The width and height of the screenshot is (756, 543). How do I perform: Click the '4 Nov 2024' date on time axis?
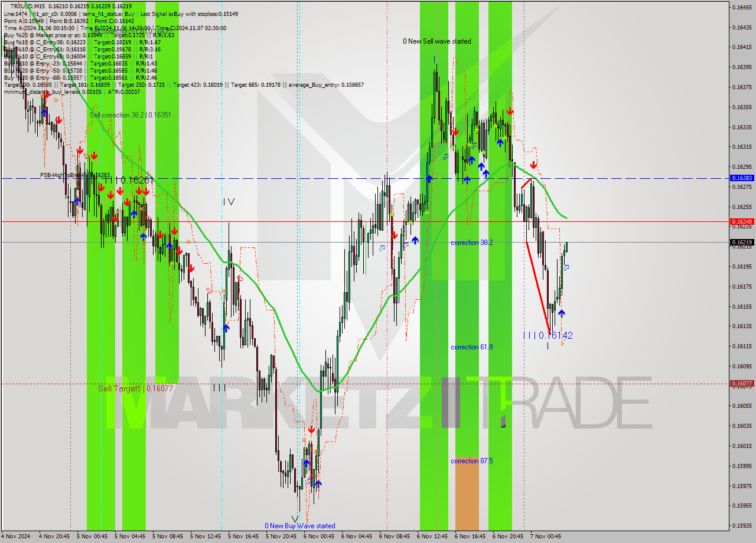[16, 537]
